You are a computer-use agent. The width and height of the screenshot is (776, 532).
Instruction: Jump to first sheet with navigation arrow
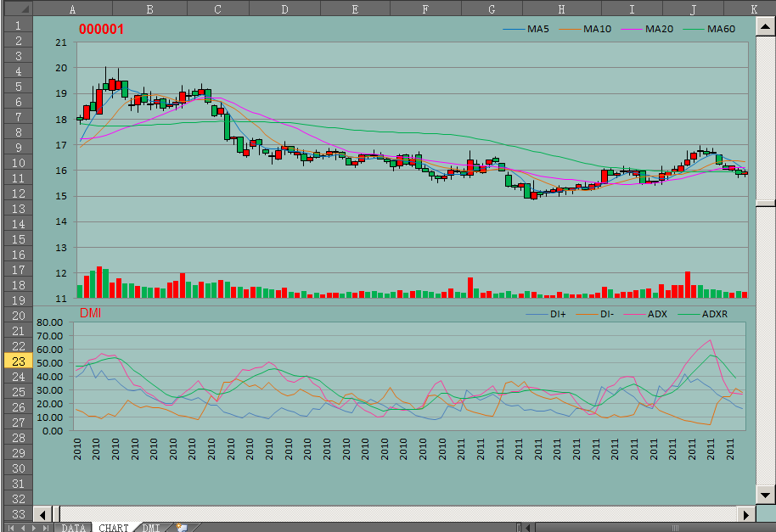click(x=11, y=528)
